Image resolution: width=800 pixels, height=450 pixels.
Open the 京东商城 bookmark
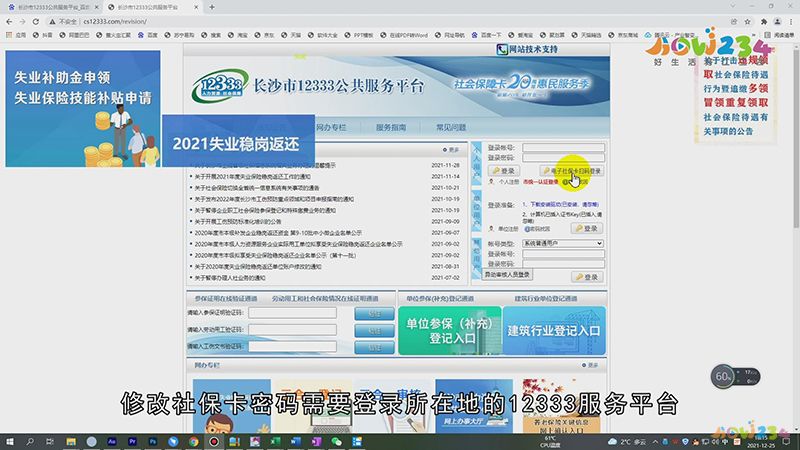(x=622, y=35)
